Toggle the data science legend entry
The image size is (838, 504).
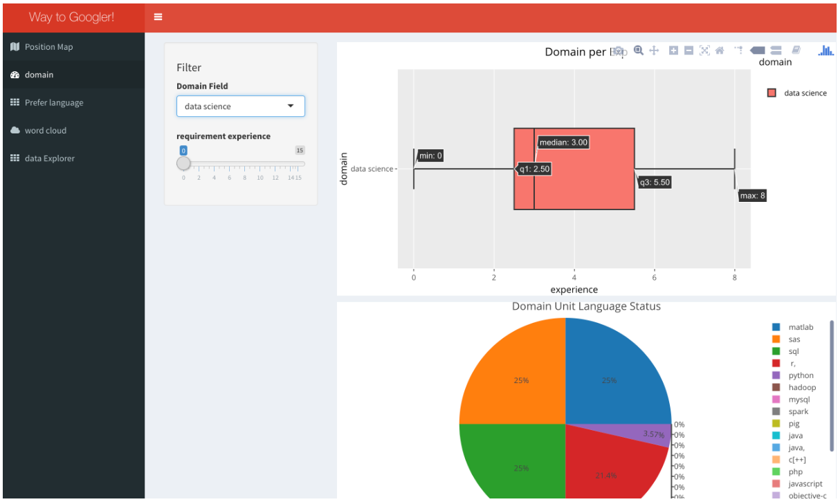pyautogui.click(x=797, y=93)
